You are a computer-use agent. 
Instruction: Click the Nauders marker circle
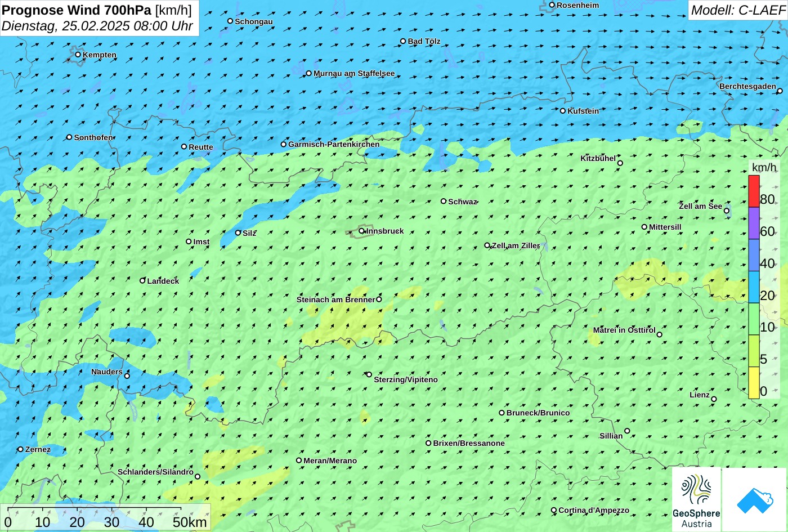pyautogui.click(x=127, y=376)
